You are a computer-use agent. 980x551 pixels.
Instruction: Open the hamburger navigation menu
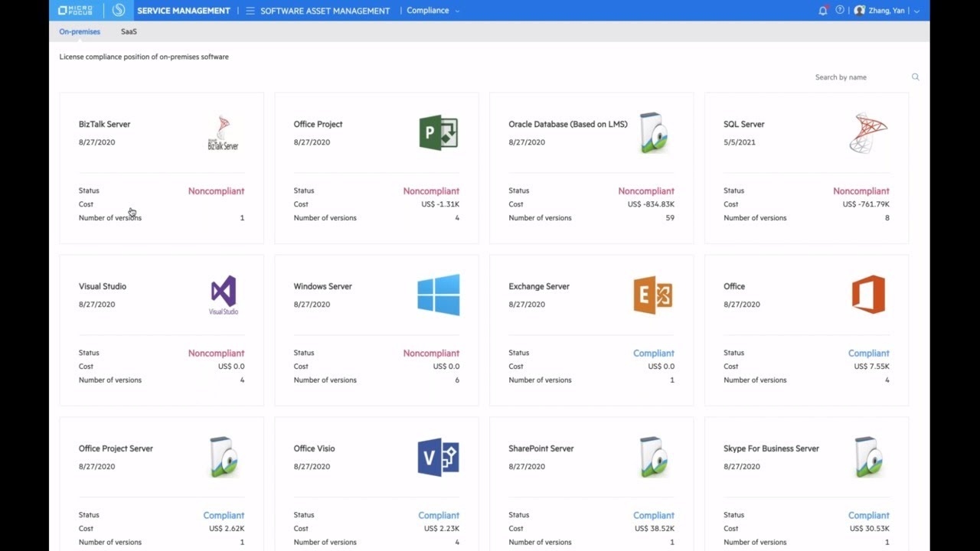pos(250,11)
